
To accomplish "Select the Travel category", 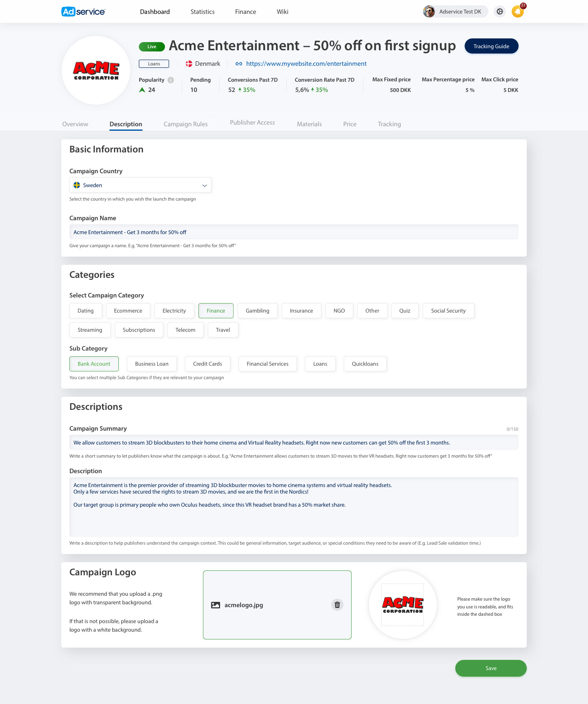I will (223, 330).
